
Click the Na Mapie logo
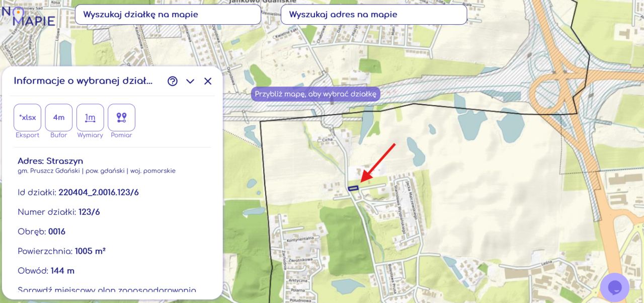28,16
